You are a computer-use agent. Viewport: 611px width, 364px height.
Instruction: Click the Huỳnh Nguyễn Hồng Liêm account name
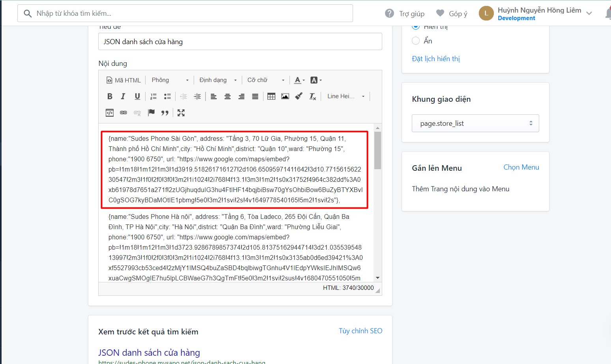539,10
